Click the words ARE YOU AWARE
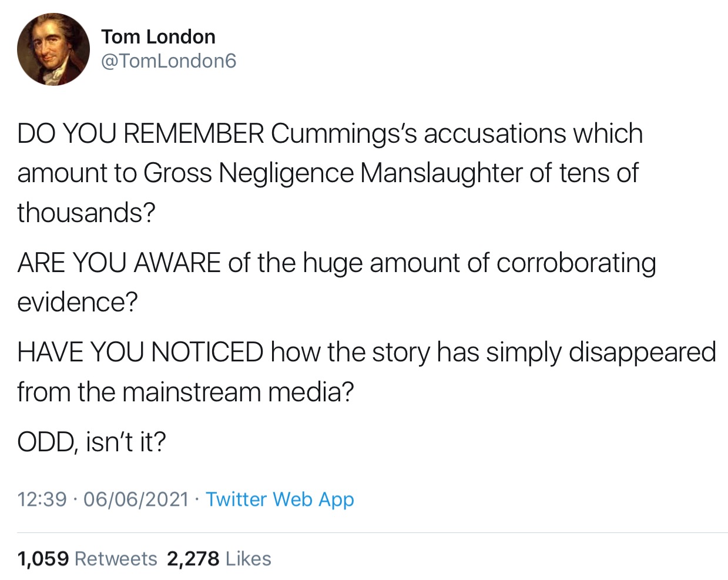This screenshot has height=580, width=728. point(119,262)
